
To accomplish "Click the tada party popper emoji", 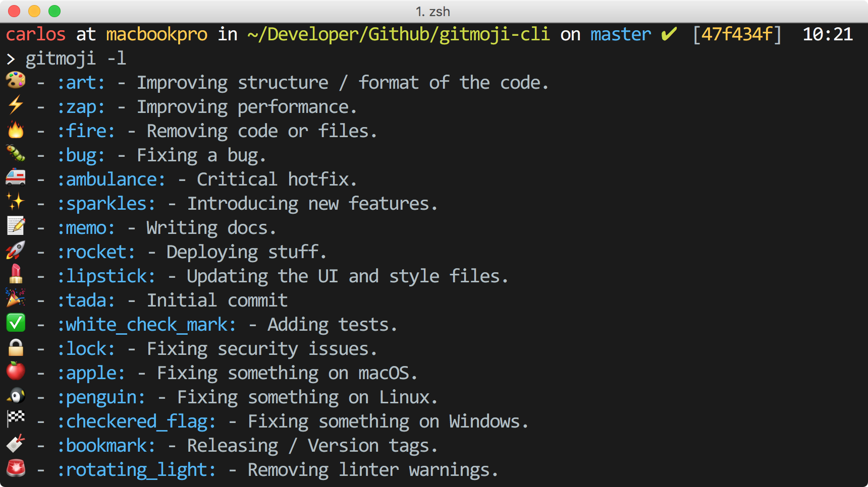I will (x=16, y=298).
